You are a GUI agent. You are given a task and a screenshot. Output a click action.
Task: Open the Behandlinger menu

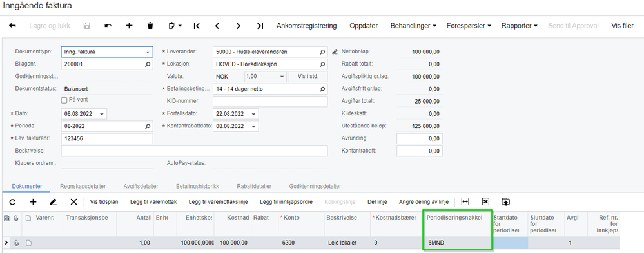pos(413,26)
